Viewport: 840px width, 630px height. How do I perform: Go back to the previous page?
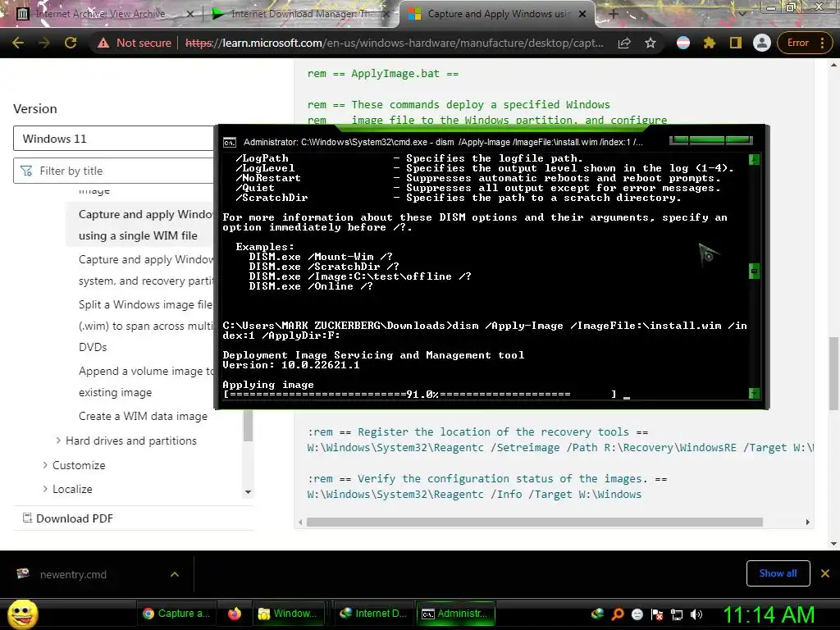tap(18, 43)
